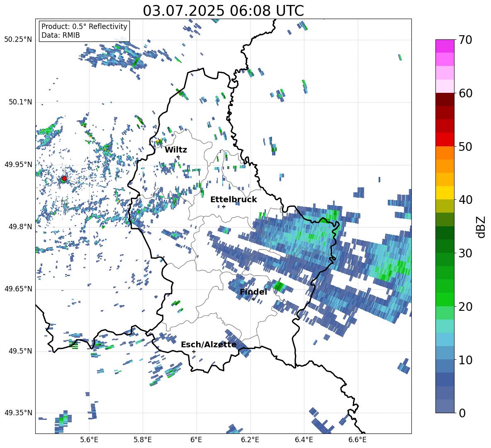491x448 pixels.
Task: Click the 40 tick on the colorbar
Action: pos(466,200)
